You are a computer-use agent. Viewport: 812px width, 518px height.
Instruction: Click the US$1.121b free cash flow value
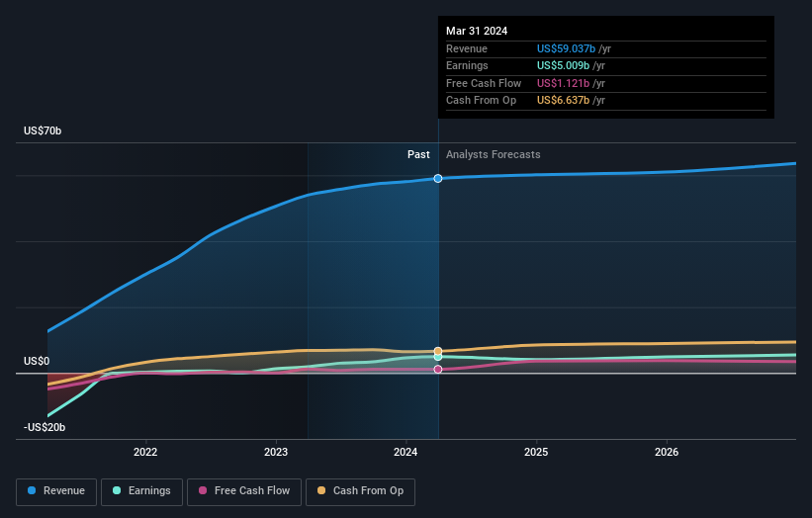pos(563,83)
